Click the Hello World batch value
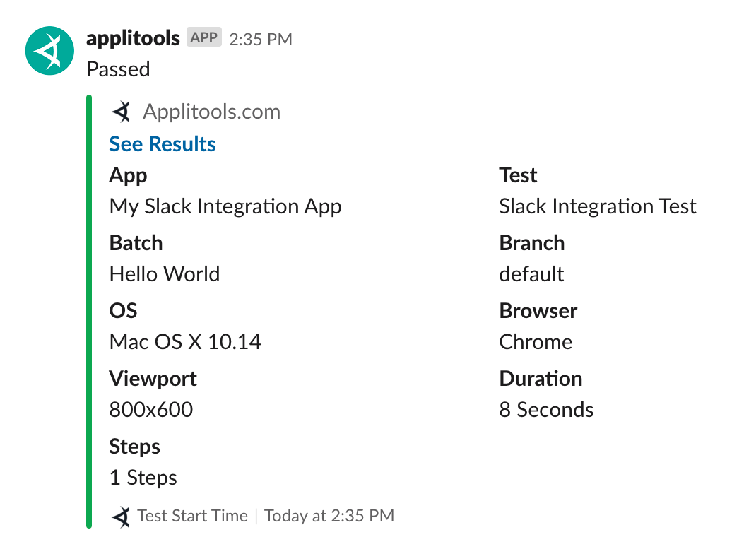This screenshot has width=756, height=554. 165,274
